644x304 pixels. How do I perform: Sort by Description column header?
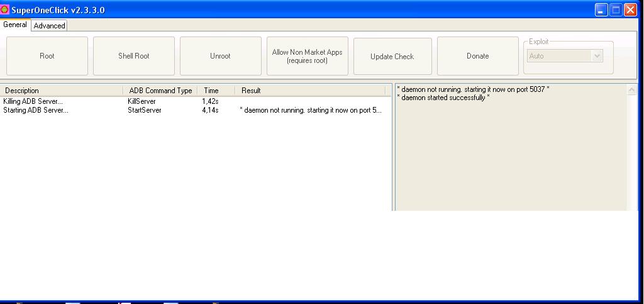[62, 91]
